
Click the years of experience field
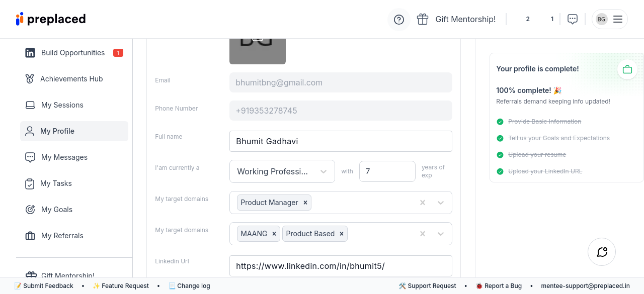[x=387, y=171]
